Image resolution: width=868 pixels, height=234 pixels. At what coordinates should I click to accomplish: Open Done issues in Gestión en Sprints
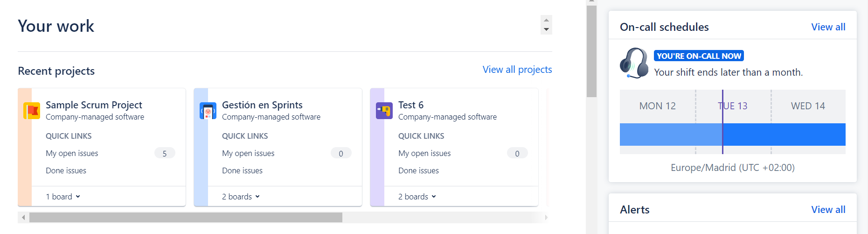(x=242, y=170)
